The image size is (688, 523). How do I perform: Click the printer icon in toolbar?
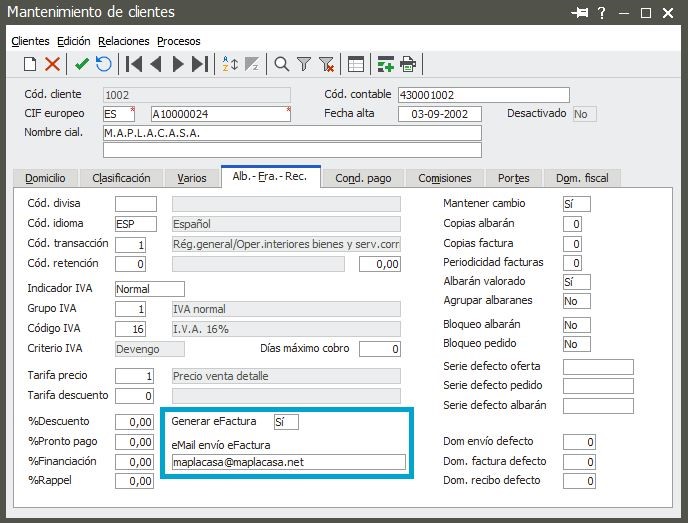tap(408, 65)
